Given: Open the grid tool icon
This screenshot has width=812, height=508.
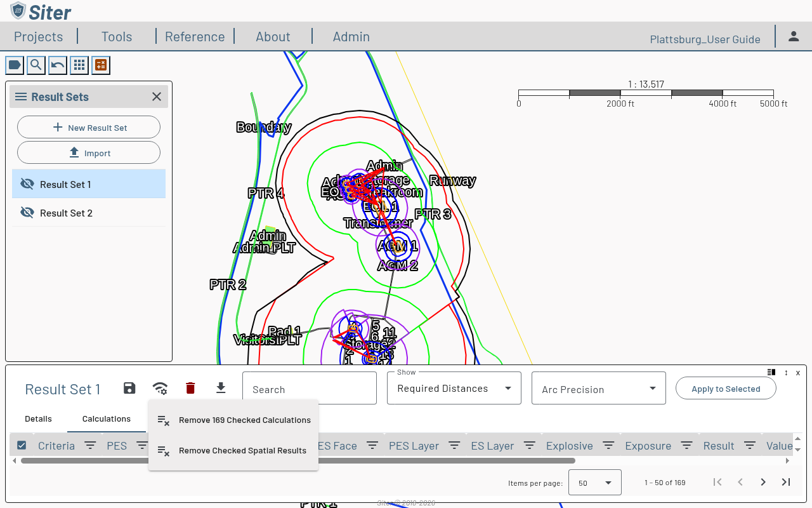Looking at the screenshot, I should coord(79,65).
